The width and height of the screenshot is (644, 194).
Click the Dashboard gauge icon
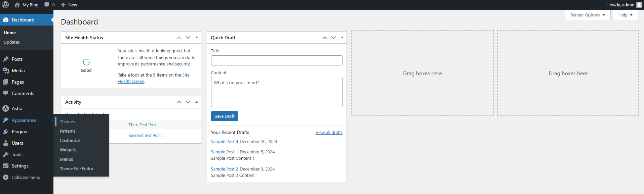(x=6, y=20)
